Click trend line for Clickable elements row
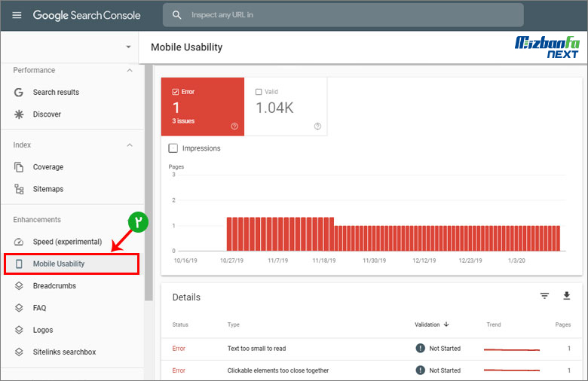The image size is (588, 381). coord(512,370)
